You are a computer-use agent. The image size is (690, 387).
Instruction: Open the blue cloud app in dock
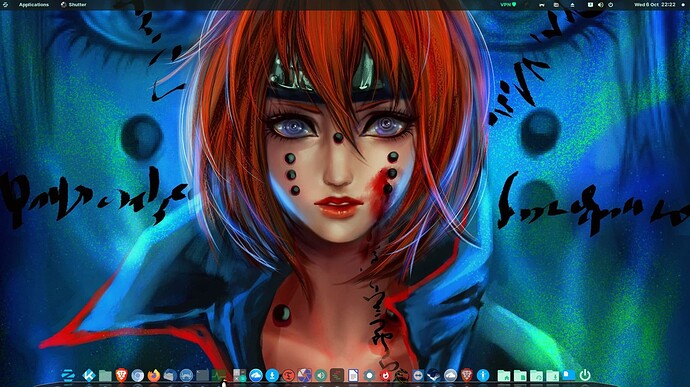(256, 375)
